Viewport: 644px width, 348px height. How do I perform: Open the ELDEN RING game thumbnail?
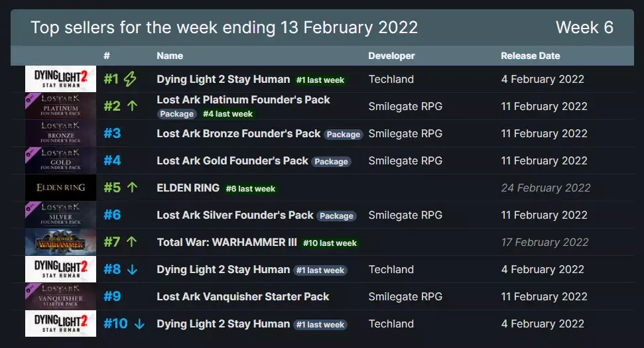tap(60, 188)
